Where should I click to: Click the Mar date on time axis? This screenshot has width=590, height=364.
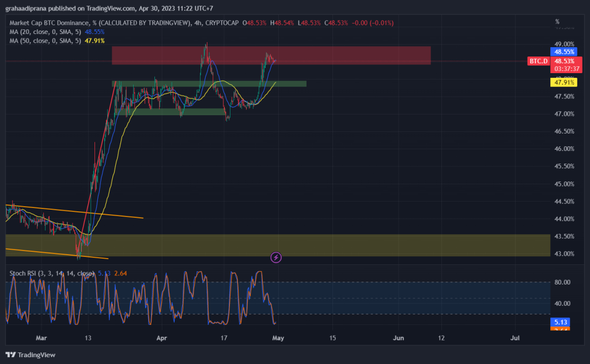click(41, 338)
